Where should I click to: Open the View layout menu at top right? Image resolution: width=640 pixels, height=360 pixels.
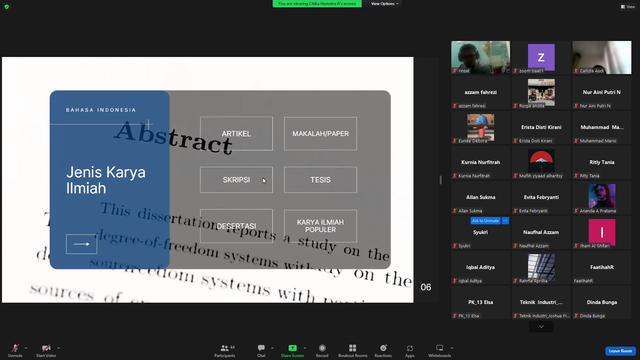tap(628, 7)
